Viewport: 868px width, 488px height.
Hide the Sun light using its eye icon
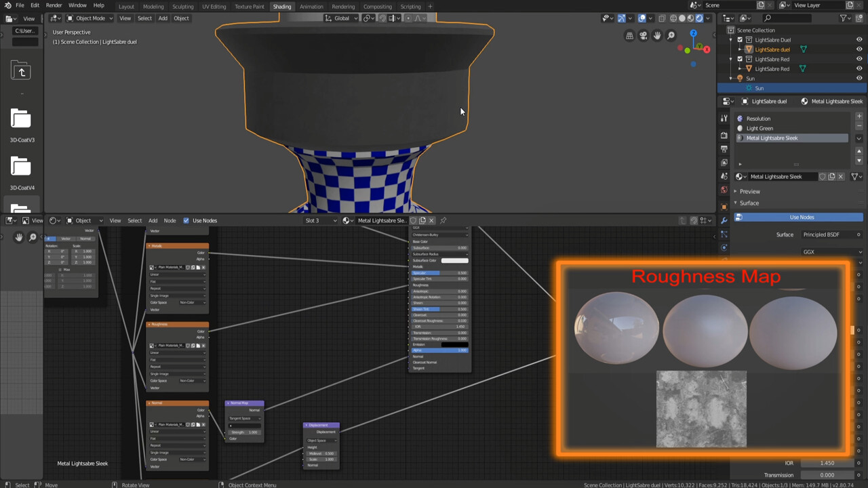859,78
